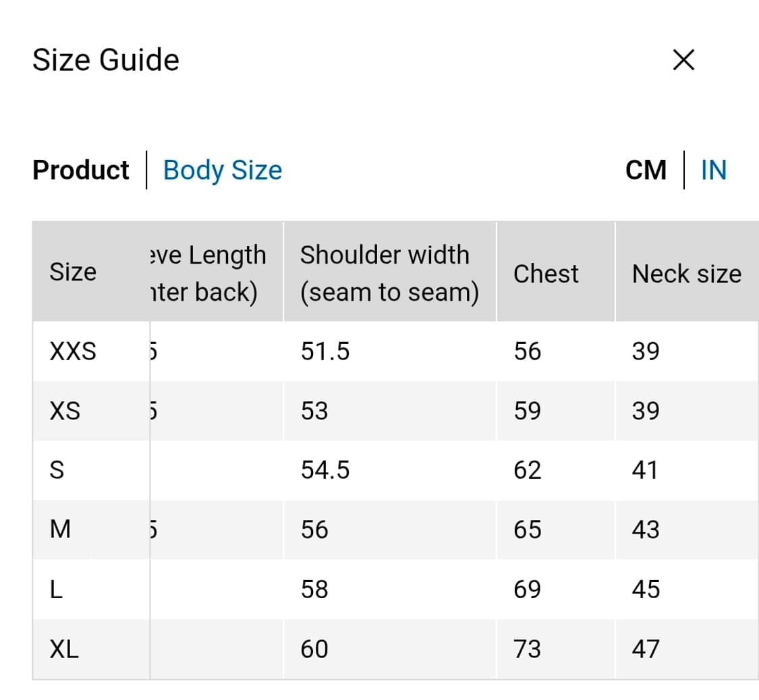Click the Shoulder width column header

pyautogui.click(x=389, y=273)
